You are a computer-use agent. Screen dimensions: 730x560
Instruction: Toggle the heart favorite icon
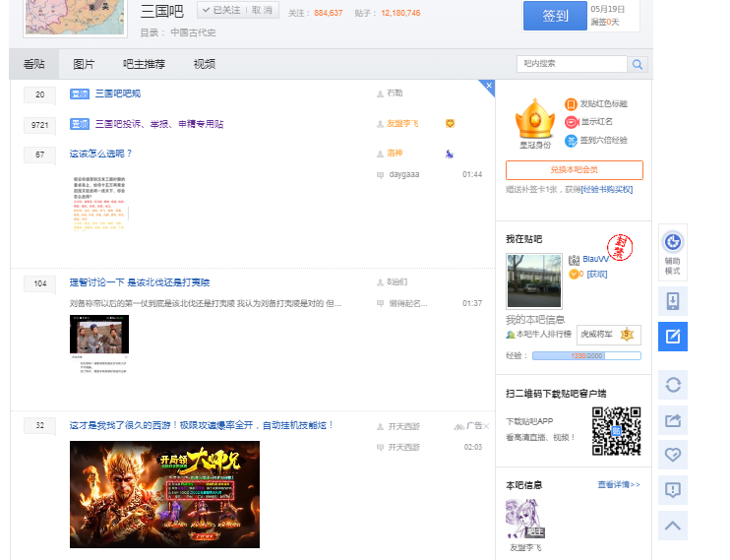click(673, 454)
